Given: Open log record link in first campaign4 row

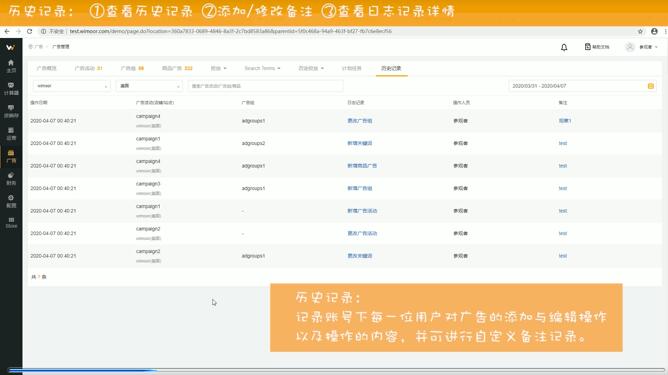Looking at the screenshot, I should click(360, 121).
